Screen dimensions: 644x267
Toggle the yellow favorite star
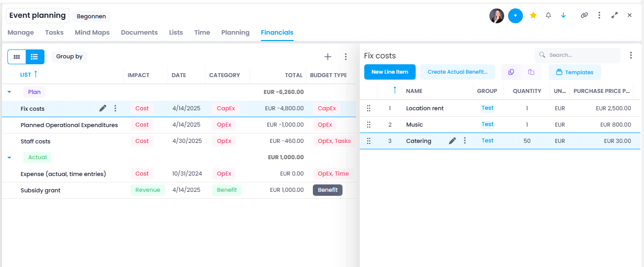(x=533, y=15)
